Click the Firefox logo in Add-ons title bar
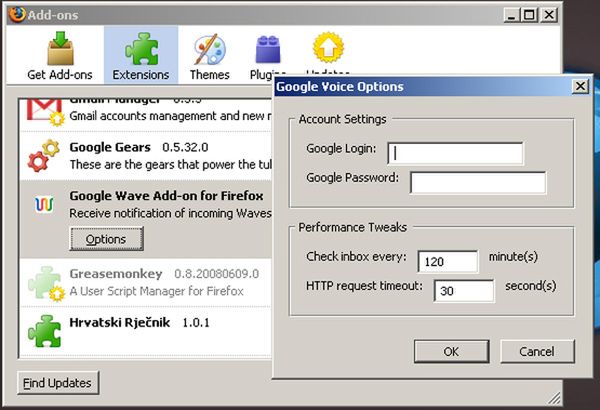600x410 pixels. (17, 15)
